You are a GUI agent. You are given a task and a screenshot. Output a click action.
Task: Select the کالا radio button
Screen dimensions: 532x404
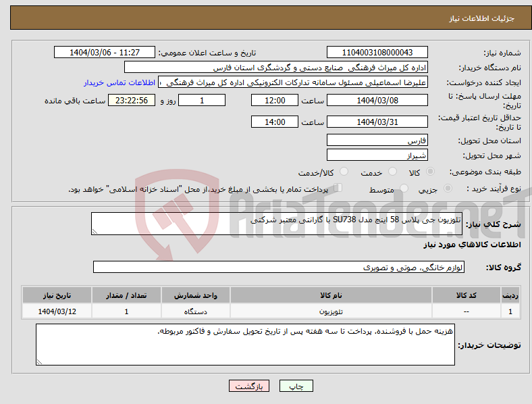click(430, 172)
